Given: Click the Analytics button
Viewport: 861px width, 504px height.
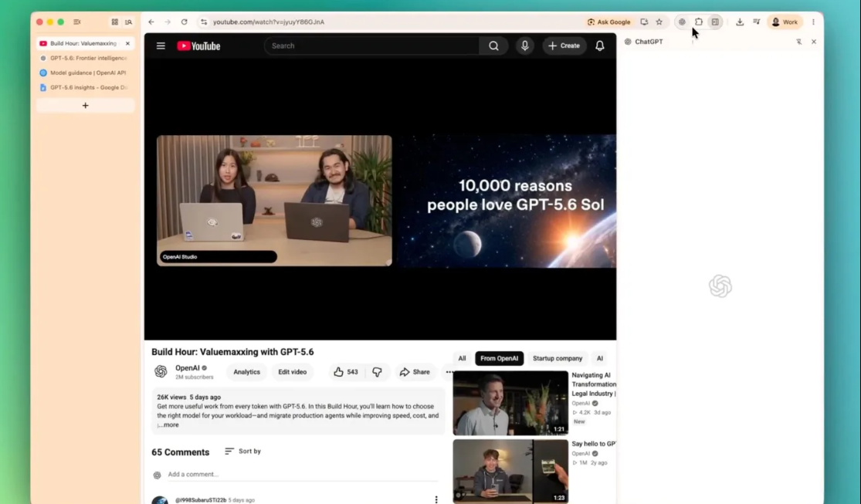Looking at the screenshot, I should (246, 372).
